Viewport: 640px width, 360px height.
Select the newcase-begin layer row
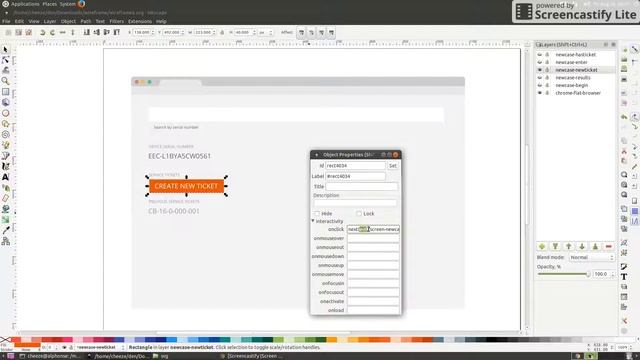click(x=576, y=85)
